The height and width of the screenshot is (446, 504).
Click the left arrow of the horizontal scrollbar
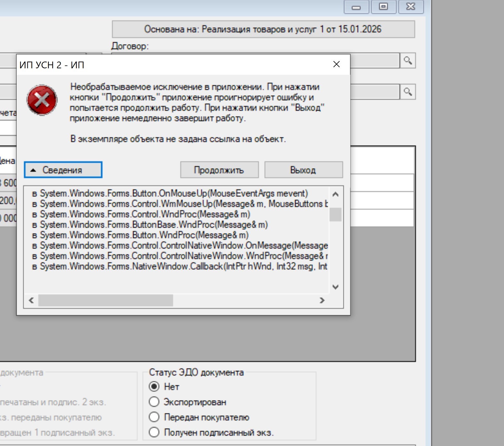(31, 300)
